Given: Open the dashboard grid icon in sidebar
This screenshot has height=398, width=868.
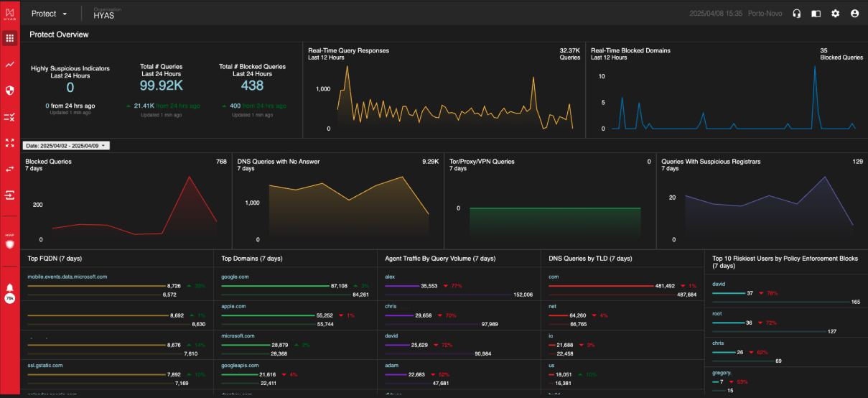Looking at the screenshot, I should (x=9, y=37).
